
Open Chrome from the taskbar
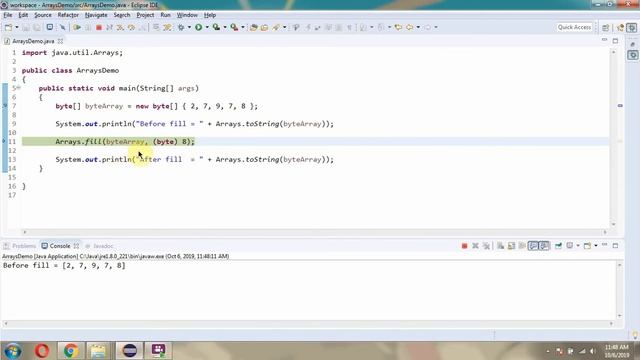pos(71,351)
